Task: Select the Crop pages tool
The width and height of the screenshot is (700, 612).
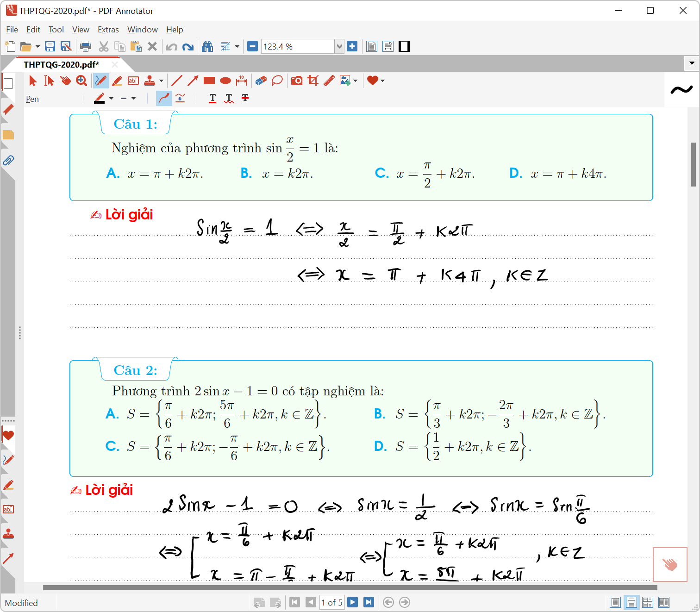Action: (x=313, y=81)
